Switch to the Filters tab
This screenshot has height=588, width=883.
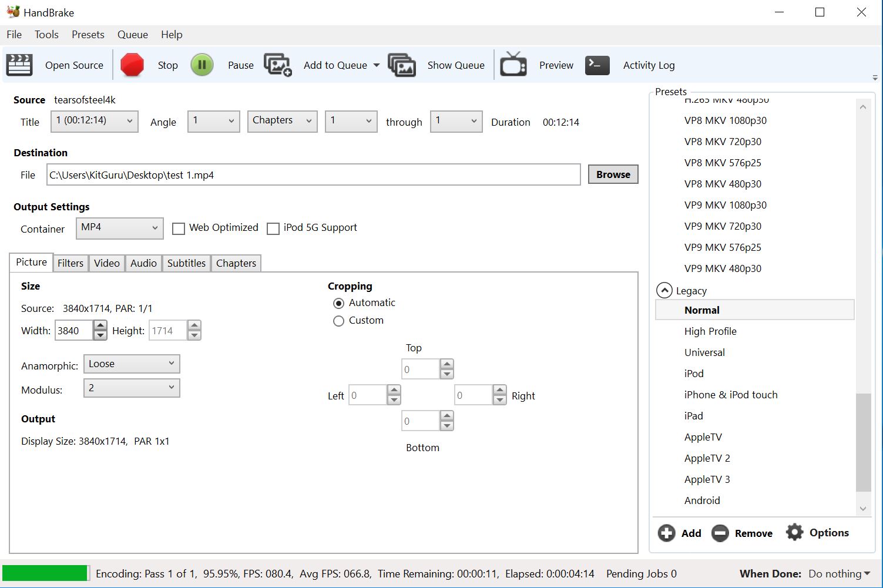(70, 263)
